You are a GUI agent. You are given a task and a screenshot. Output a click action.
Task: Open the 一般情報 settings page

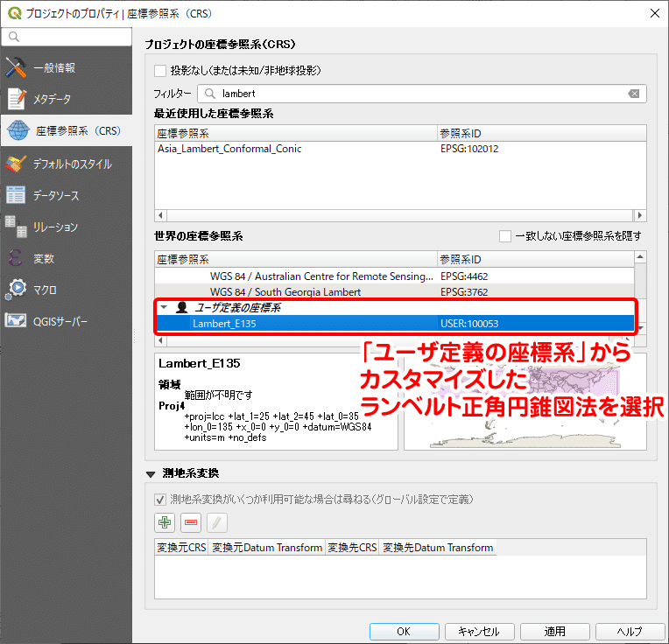(67, 67)
